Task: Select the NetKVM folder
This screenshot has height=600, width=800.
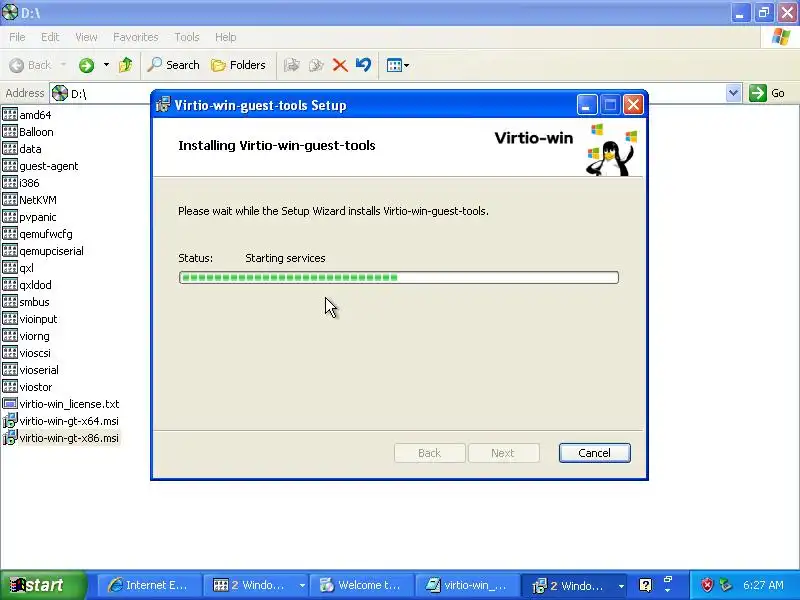Action: [x=30, y=200]
